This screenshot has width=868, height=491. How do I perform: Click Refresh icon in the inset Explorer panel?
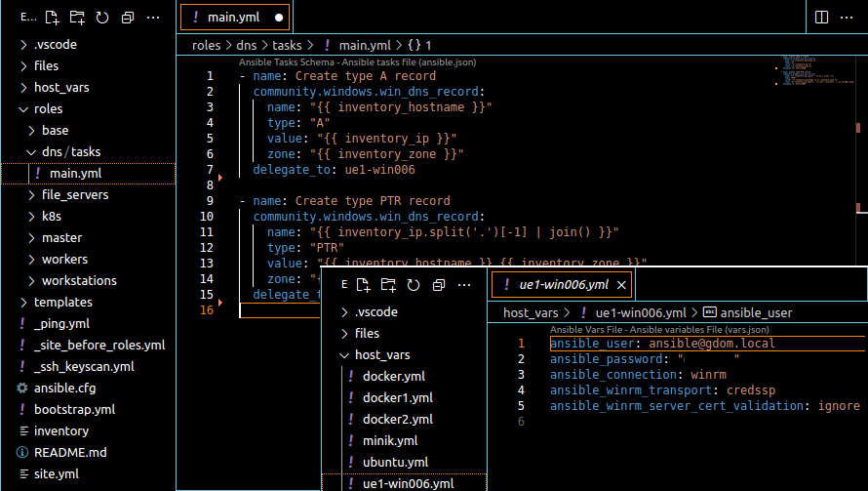pyautogui.click(x=413, y=285)
